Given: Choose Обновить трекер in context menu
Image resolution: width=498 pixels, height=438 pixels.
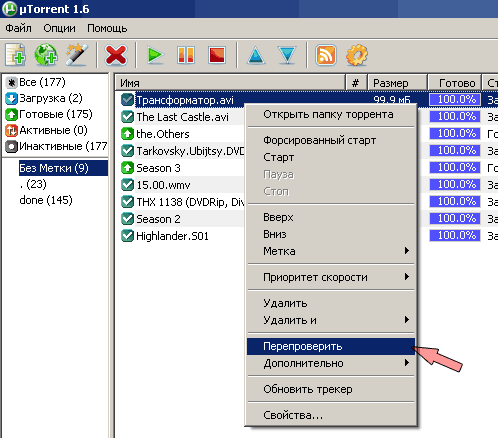Looking at the screenshot, I should click(x=332, y=389).
